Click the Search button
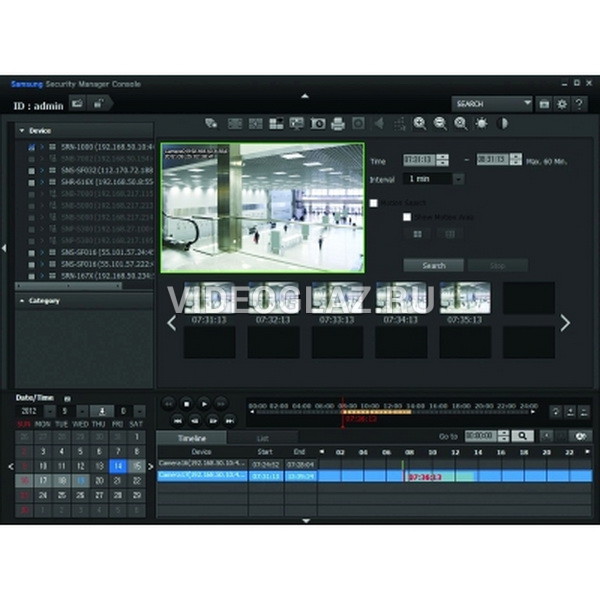Image resolution: width=600 pixels, height=600 pixels. 434,265
